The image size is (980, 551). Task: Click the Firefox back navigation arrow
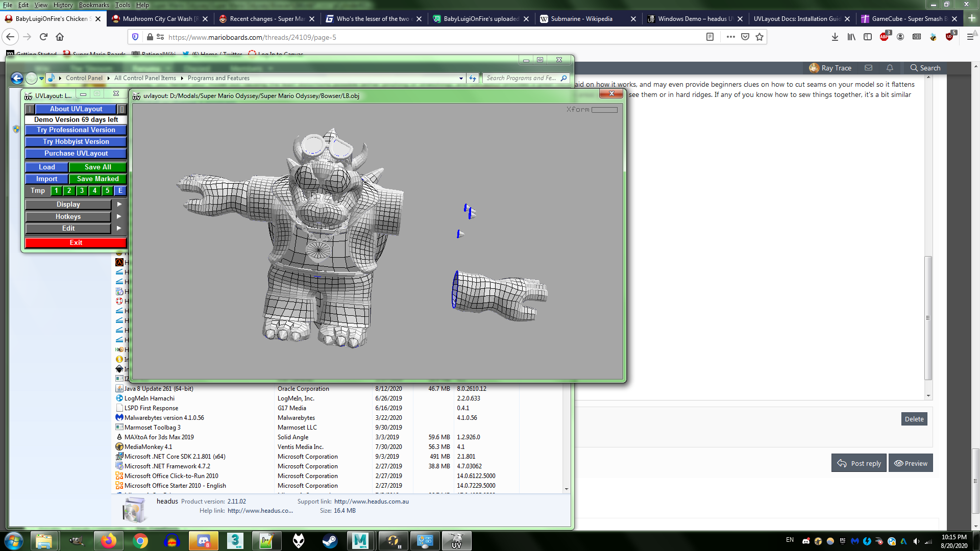[x=10, y=37]
